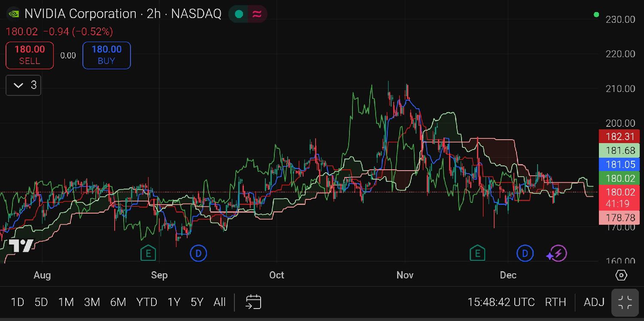Exit fullscreen with the collapse icon
644x321 pixels.
[x=625, y=302]
